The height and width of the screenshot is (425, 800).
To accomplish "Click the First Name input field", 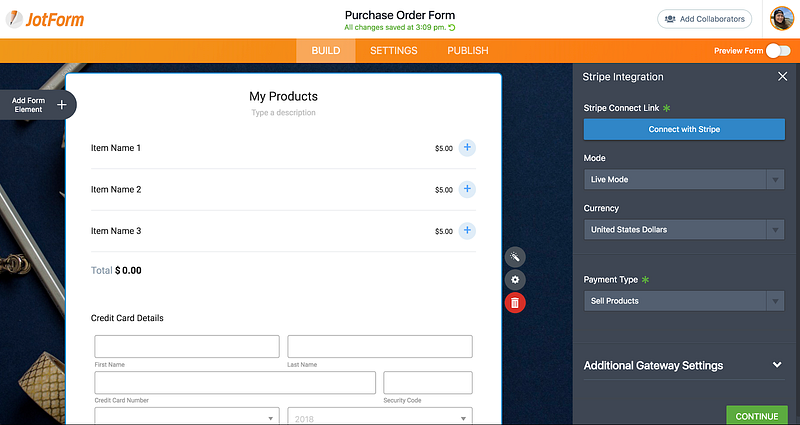I will pyautogui.click(x=187, y=346).
